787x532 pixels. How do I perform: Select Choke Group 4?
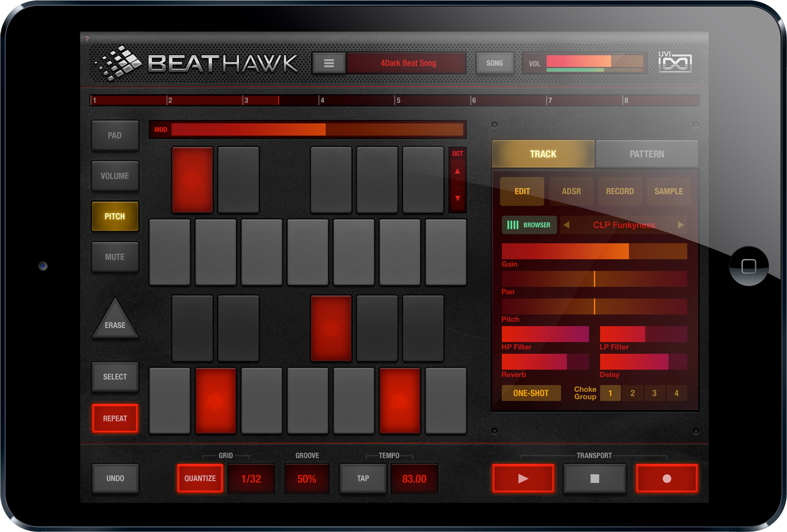pyautogui.click(x=676, y=393)
